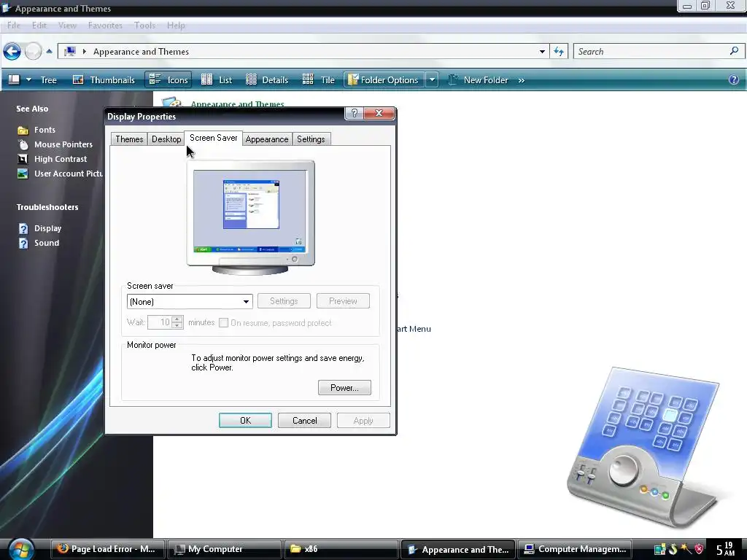Viewport: 747px width, 560px height.
Task: Click the blue Help icon on toolbar
Action: [734, 80]
